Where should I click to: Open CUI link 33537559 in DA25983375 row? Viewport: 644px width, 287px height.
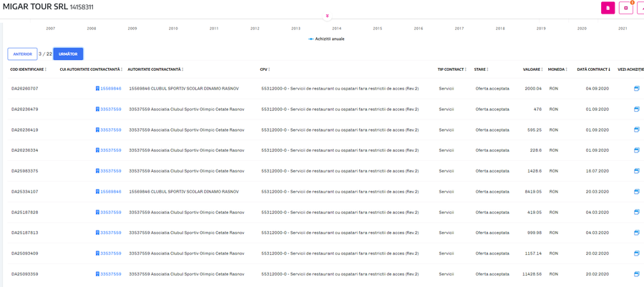tap(109, 170)
